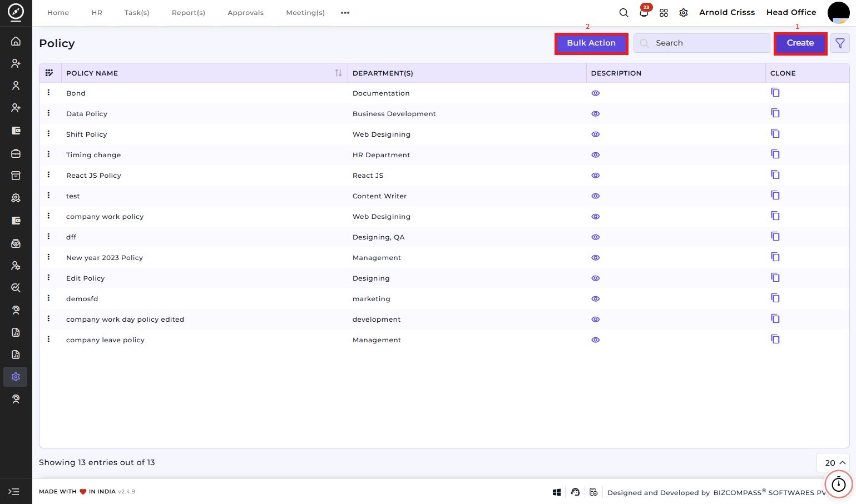Open the page size dropdown showing 20

coord(833,462)
